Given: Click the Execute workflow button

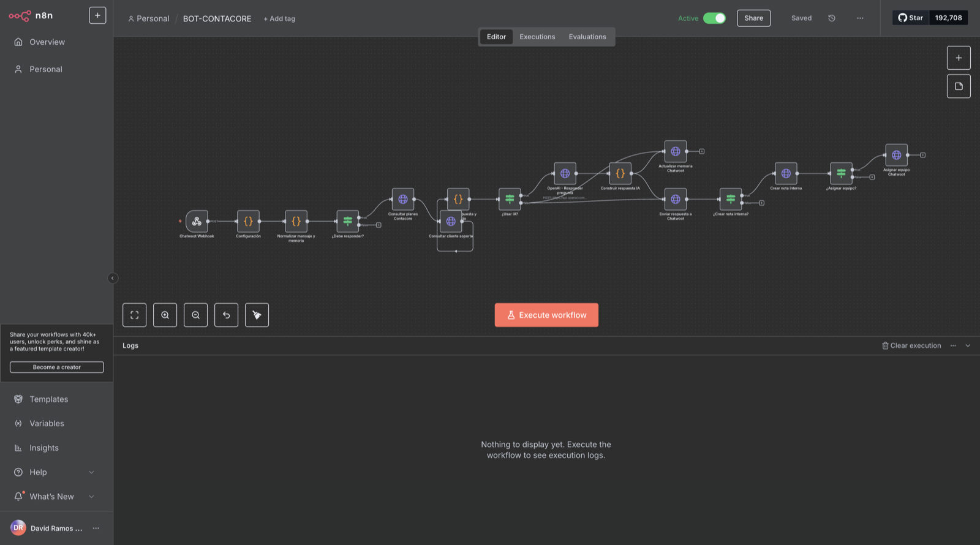Looking at the screenshot, I should pyautogui.click(x=546, y=315).
